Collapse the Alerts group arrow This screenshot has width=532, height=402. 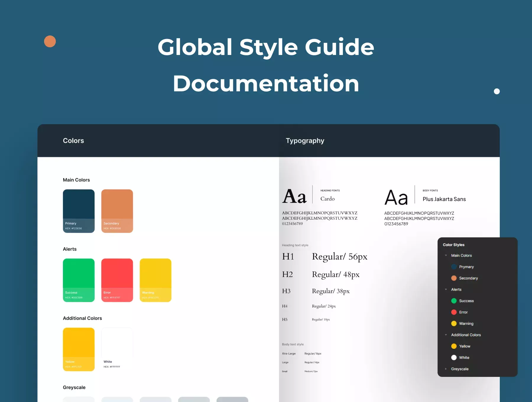446,289
